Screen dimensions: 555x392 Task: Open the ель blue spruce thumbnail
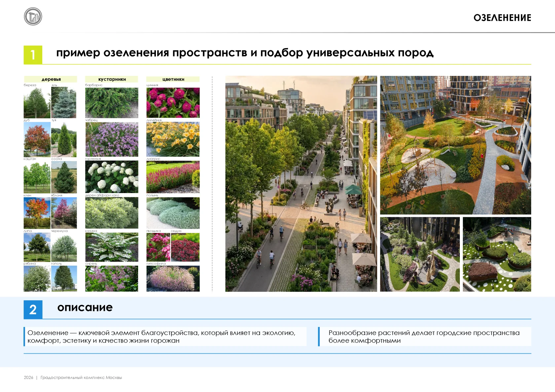64,103
